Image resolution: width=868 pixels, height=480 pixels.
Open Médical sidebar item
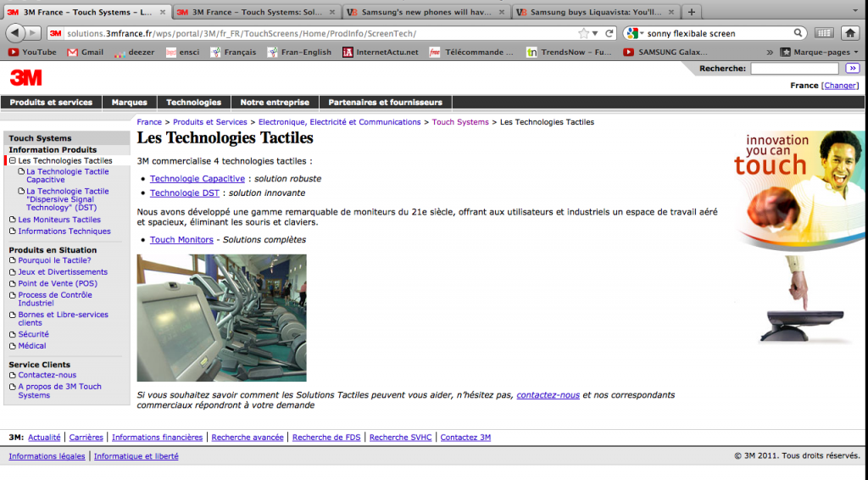(32, 346)
